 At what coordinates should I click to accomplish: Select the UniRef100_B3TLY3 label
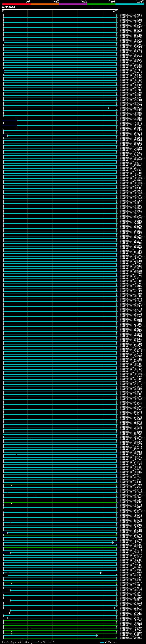click(131, 57)
